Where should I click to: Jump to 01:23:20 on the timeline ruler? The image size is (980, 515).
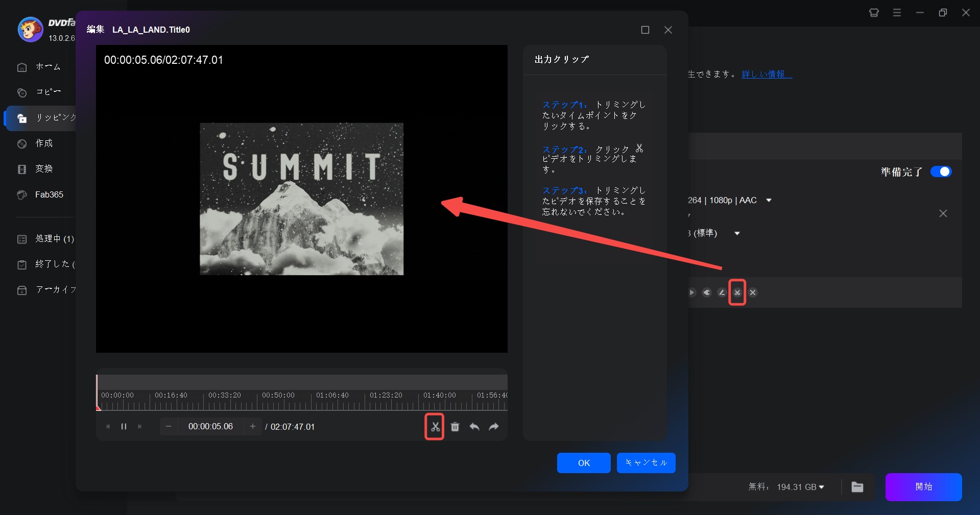(x=386, y=395)
